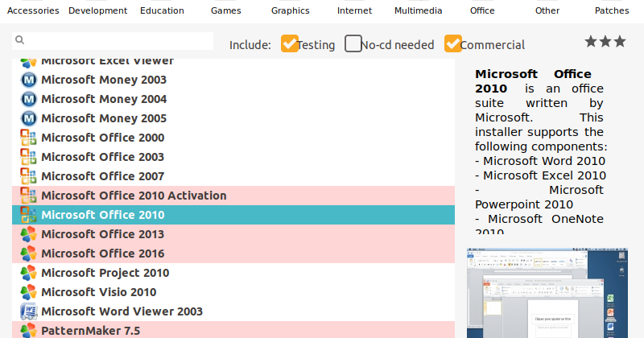Toggle the Commercial checkbox
The width and height of the screenshot is (644, 338).
tap(453, 43)
